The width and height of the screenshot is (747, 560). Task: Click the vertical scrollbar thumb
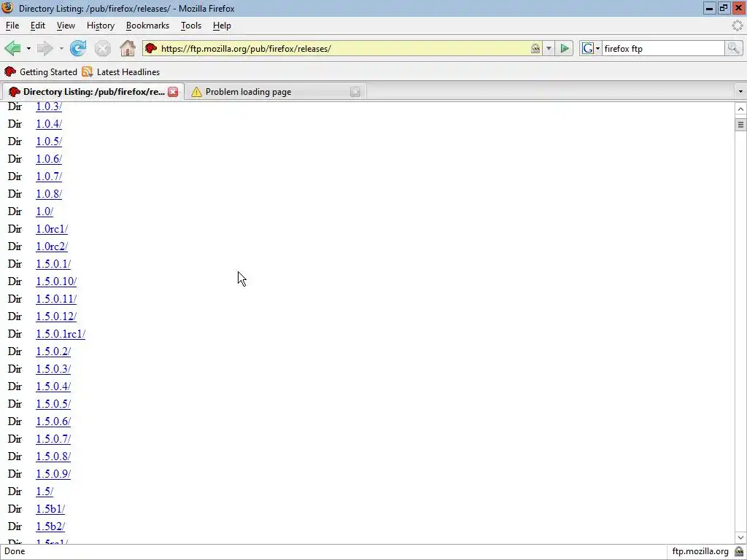click(x=740, y=125)
